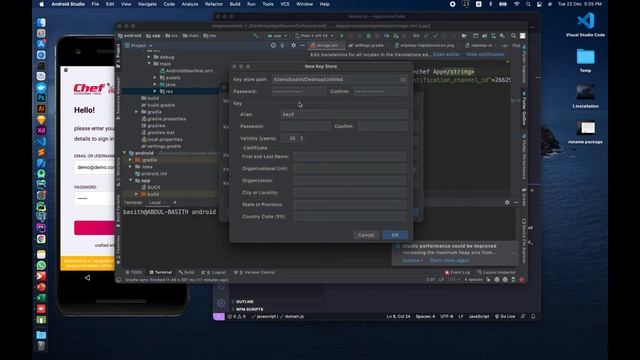640x360 pixels.
Task: Click Illustrator icon in the Dock
Action: (x=41, y=109)
